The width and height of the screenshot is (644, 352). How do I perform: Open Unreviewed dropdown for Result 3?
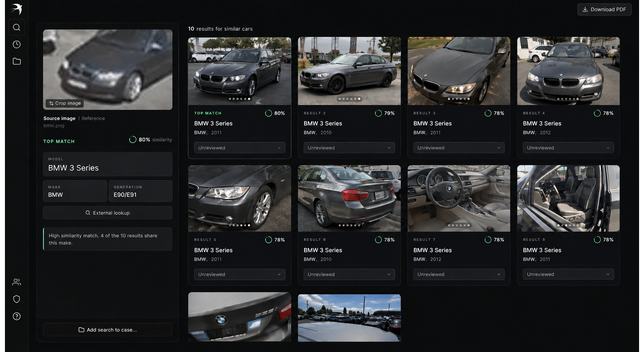(x=459, y=148)
